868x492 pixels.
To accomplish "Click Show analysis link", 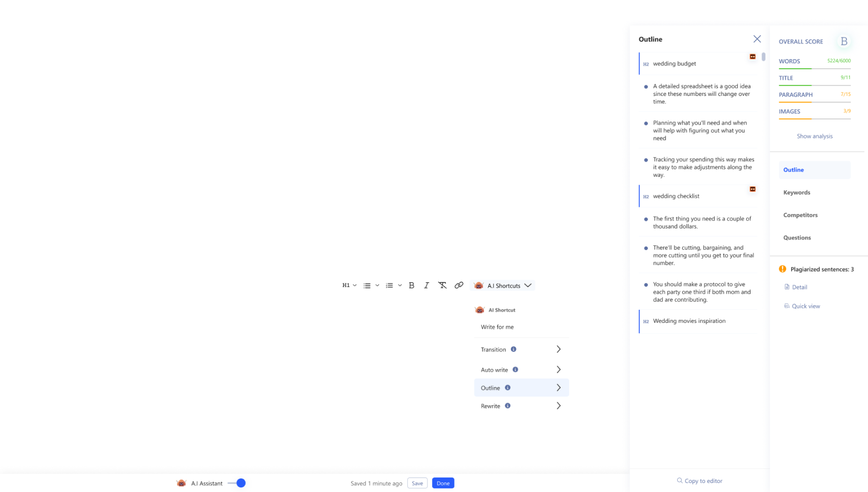I will (814, 136).
